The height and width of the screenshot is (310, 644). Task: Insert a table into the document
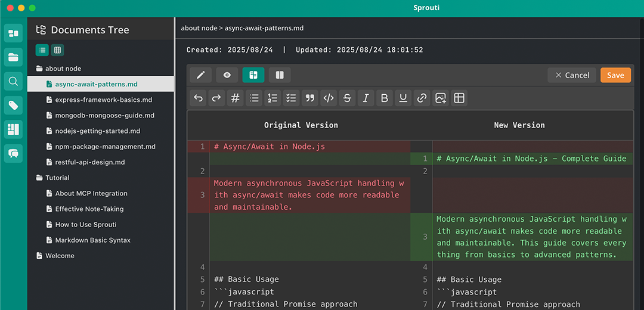[459, 98]
